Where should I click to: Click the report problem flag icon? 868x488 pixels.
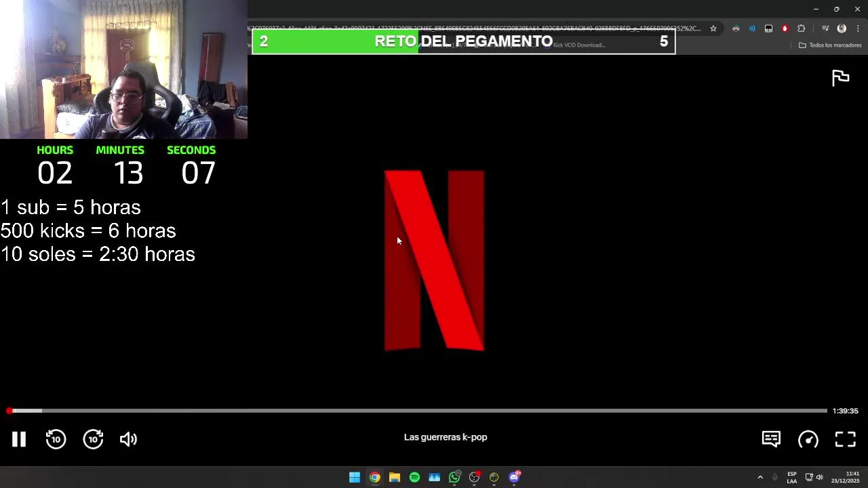tap(840, 78)
